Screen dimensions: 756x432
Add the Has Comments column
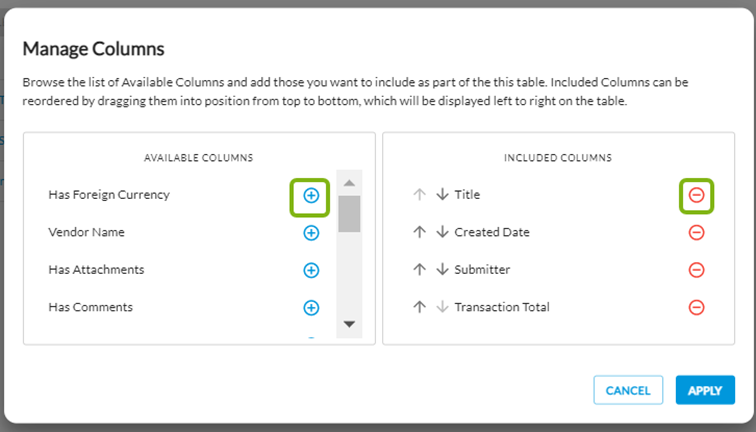point(311,308)
